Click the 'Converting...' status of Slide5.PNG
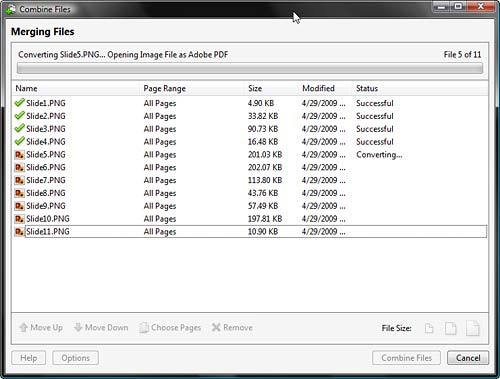The height and width of the screenshot is (379, 500). pos(379,155)
